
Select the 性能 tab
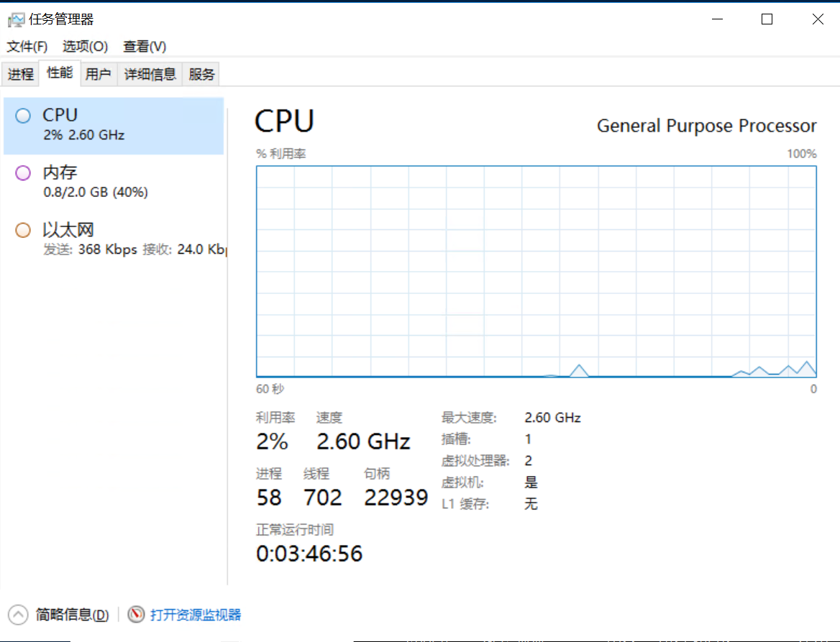60,73
